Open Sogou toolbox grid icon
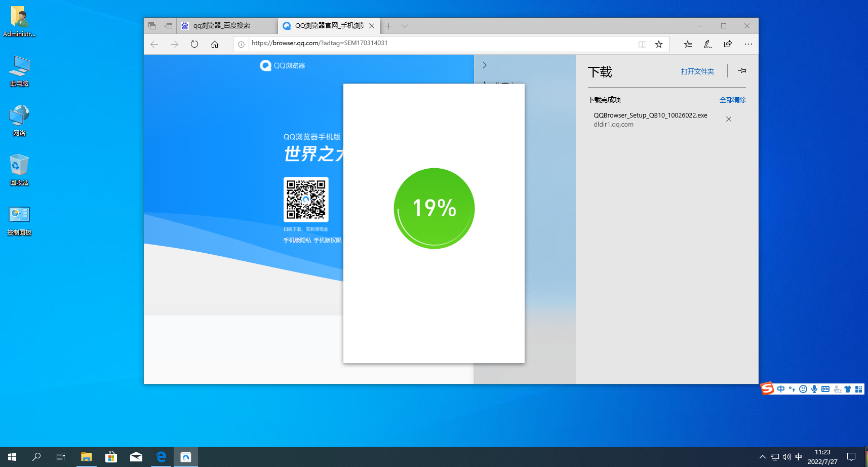The image size is (868, 467). (858, 389)
